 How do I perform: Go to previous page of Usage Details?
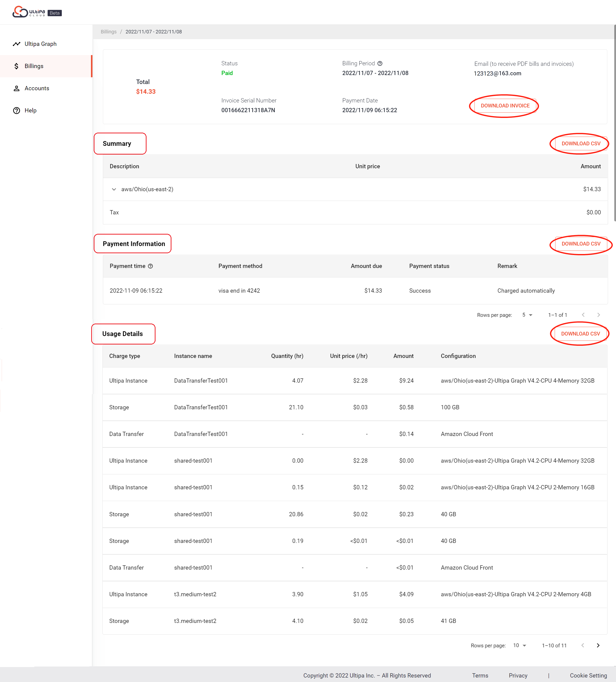tap(583, 645)
